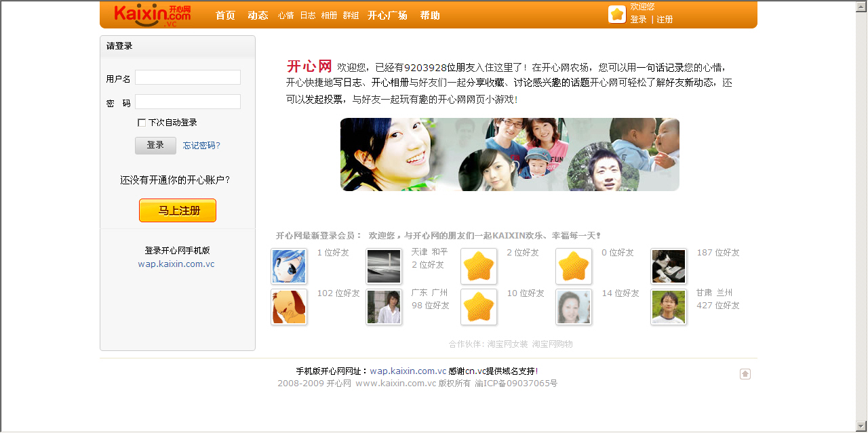Open the avatar of the 甘肃 兰州 member
Screen dimensions: 868x433
pos(669,307)
